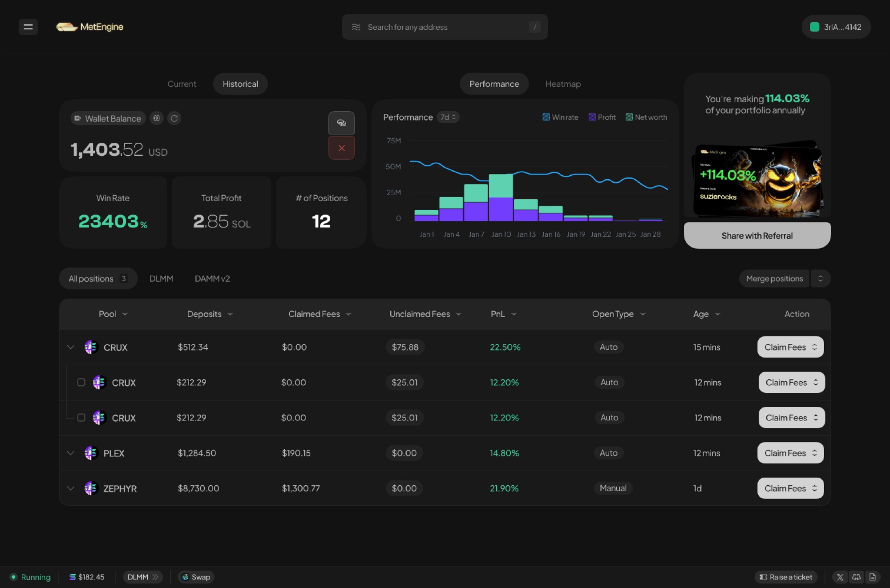Click the red X button
The height and width of the screenshot is (588, 890).
[341, 148]
